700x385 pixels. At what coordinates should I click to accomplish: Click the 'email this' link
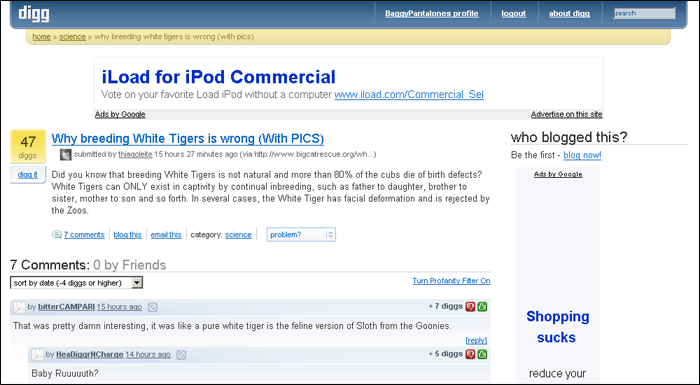coord(166,234)
